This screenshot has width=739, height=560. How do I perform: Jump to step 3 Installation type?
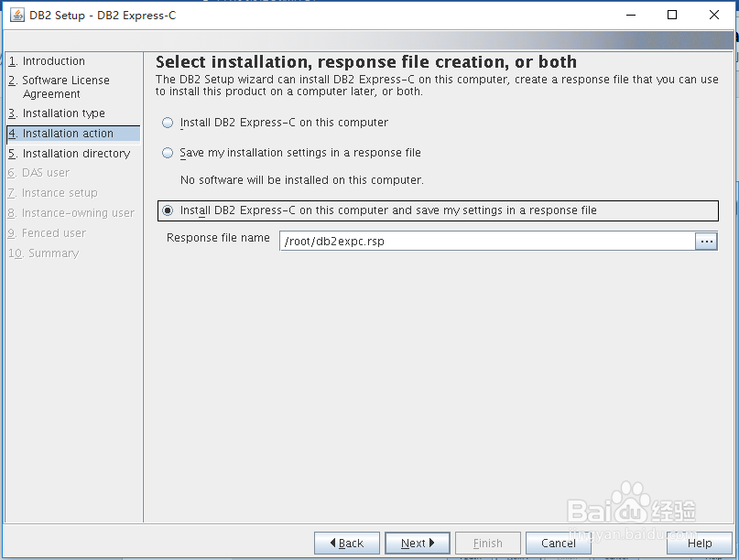click(57, 113)
